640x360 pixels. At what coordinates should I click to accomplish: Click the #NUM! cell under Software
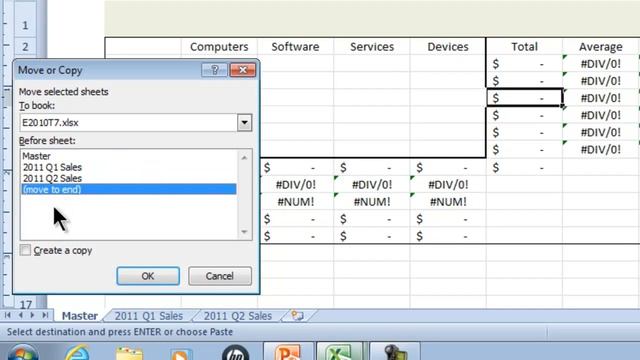tap(296, 202)
